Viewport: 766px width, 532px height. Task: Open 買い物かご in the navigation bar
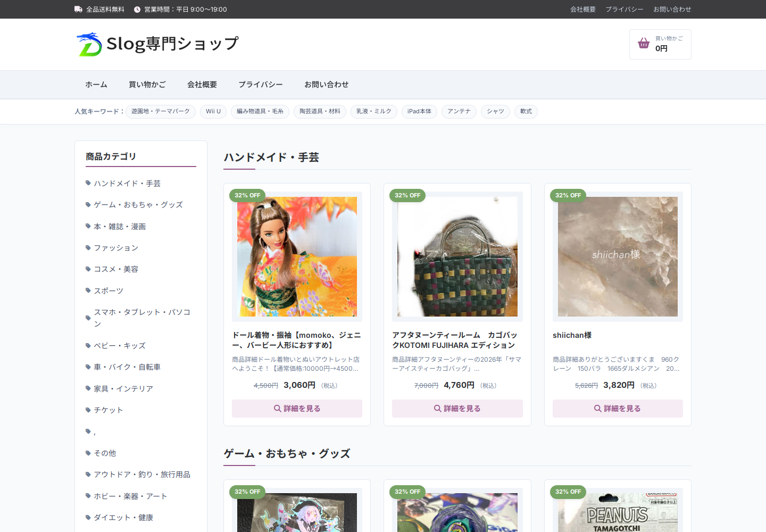147,85
